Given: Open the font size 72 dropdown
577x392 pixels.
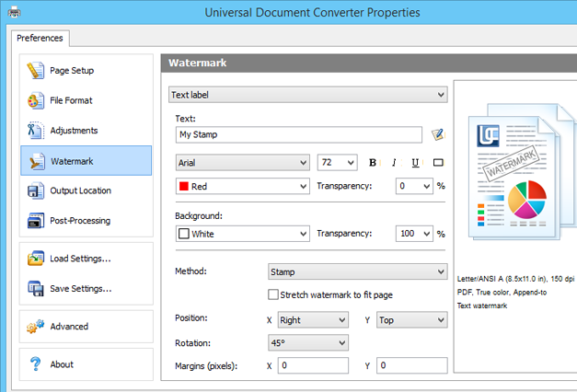Looking at the screenshot, I should tap(338, 162).
